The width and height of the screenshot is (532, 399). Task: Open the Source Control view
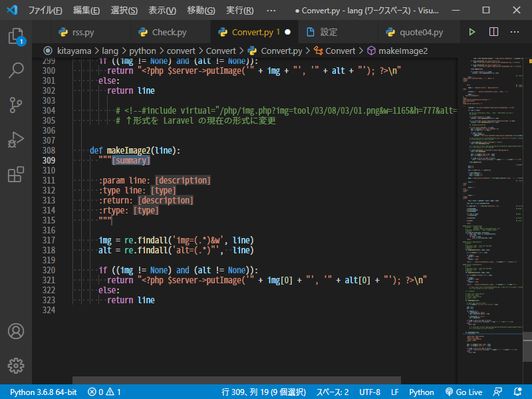pyautogui.click(x=16, y=105)
